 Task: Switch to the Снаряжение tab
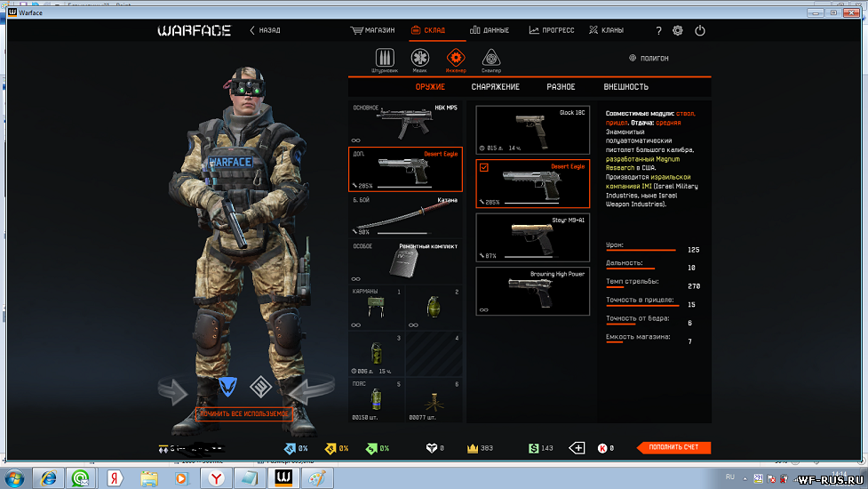point(496,87)
